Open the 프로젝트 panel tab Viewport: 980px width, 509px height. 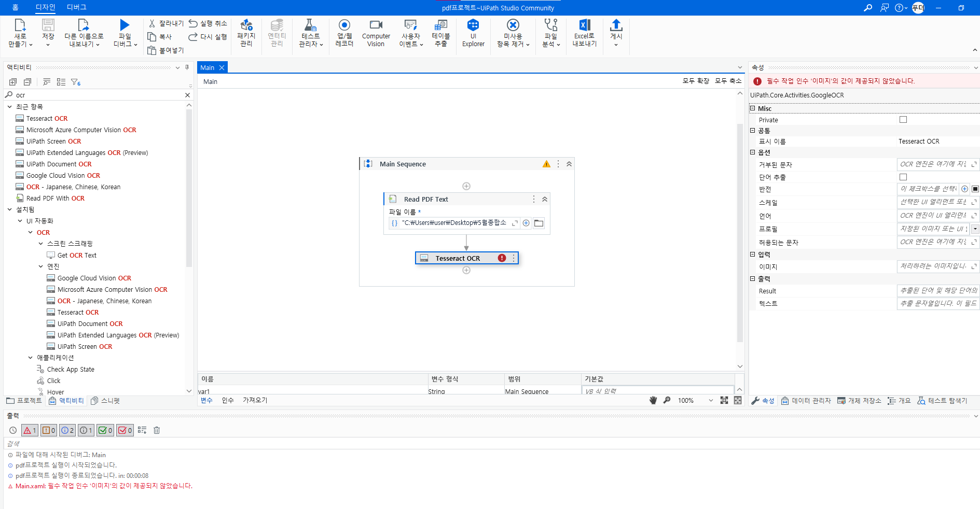[x=24, y=401]
